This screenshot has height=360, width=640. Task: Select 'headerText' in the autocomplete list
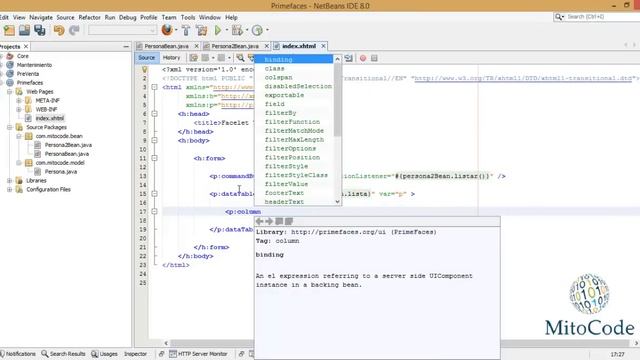[x=284, y=202]
